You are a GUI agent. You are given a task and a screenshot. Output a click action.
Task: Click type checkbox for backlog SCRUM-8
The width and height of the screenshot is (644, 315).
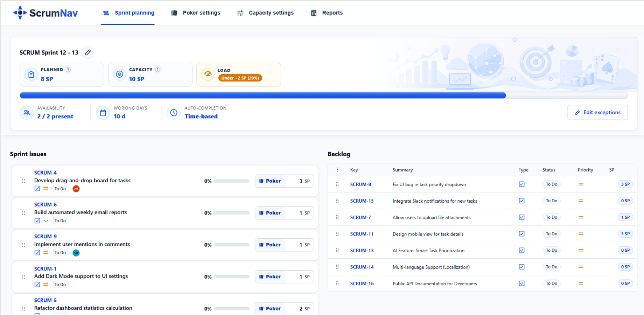521,184
